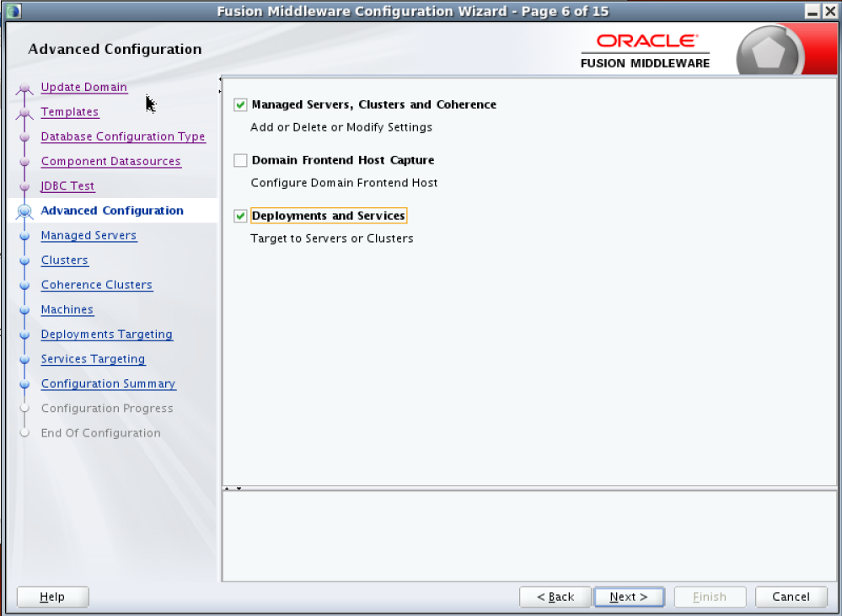Enable Managed Servers, Clusters and Coherence checkbox
842x616 pixels.
tap(240, 104)
